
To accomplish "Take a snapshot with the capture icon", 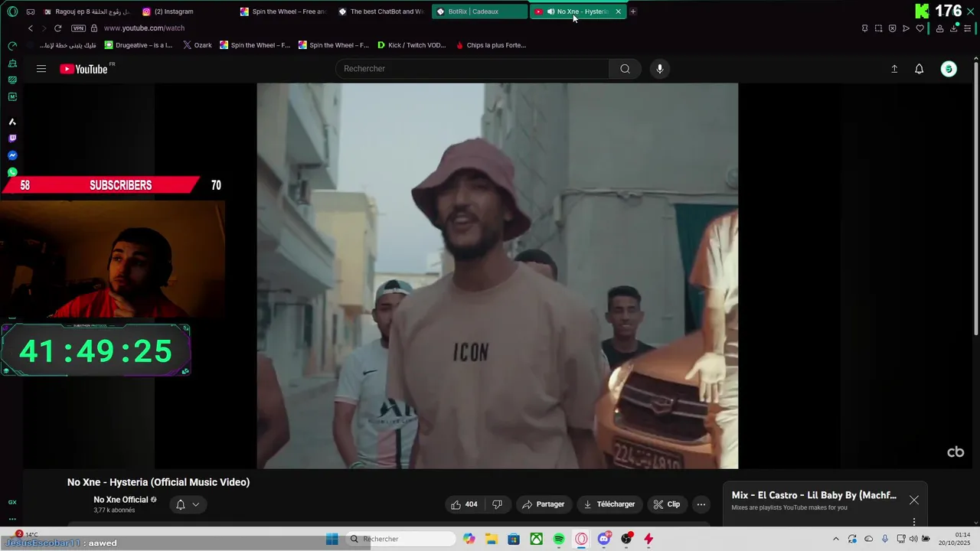I will 878,28.
